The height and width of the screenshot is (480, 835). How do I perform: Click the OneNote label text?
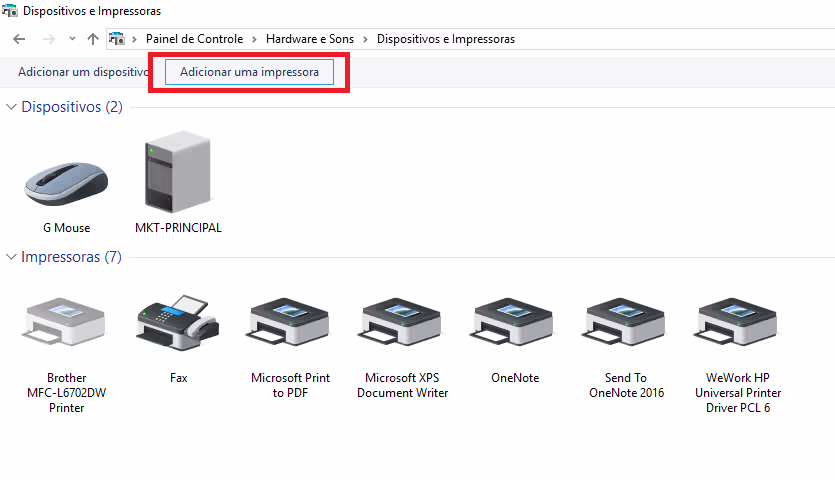point(515,378)
